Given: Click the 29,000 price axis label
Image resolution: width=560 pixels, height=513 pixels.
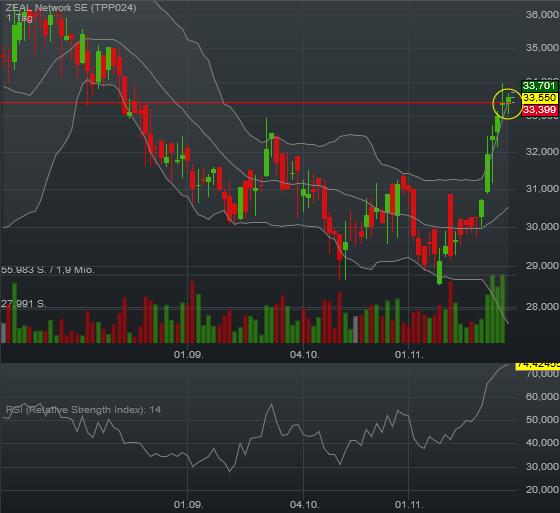Looking at the screenshot, I should (x=542, y=265).
